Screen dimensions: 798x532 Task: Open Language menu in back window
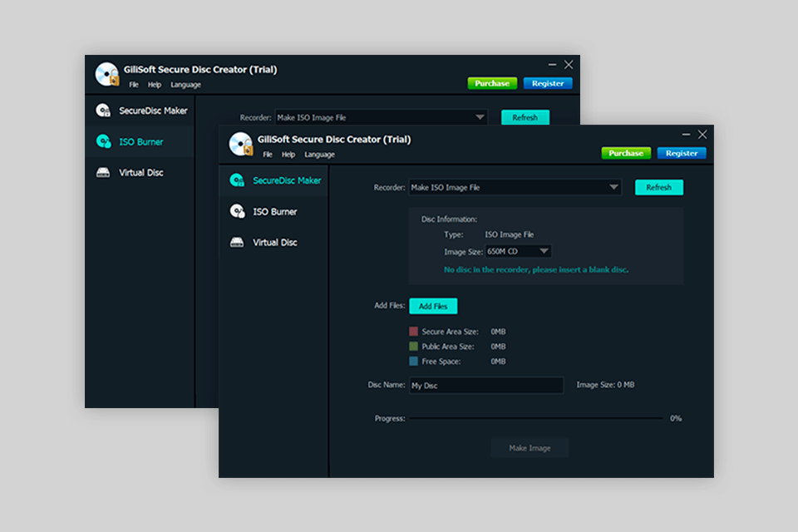coord(185,85)
